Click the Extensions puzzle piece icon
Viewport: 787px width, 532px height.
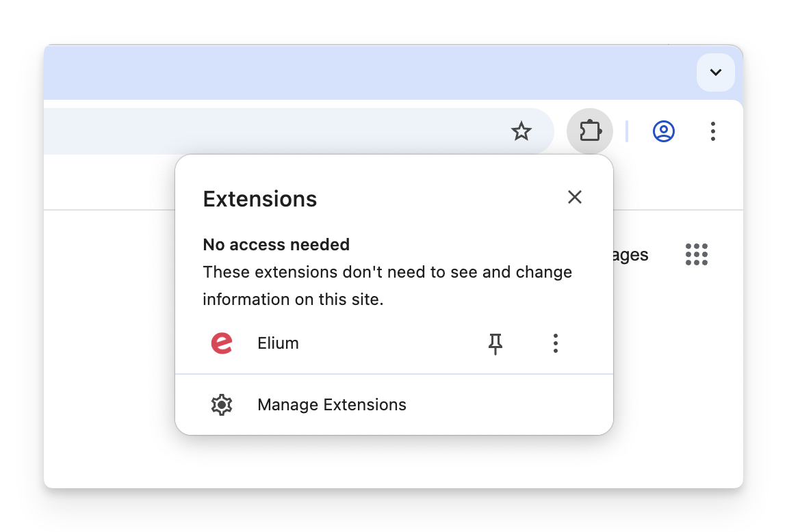coord(590,131)
